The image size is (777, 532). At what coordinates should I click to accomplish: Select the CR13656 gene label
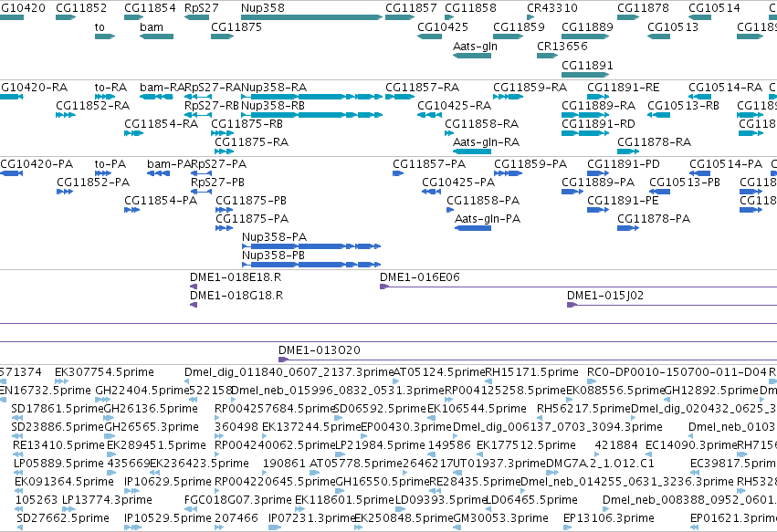562,47
